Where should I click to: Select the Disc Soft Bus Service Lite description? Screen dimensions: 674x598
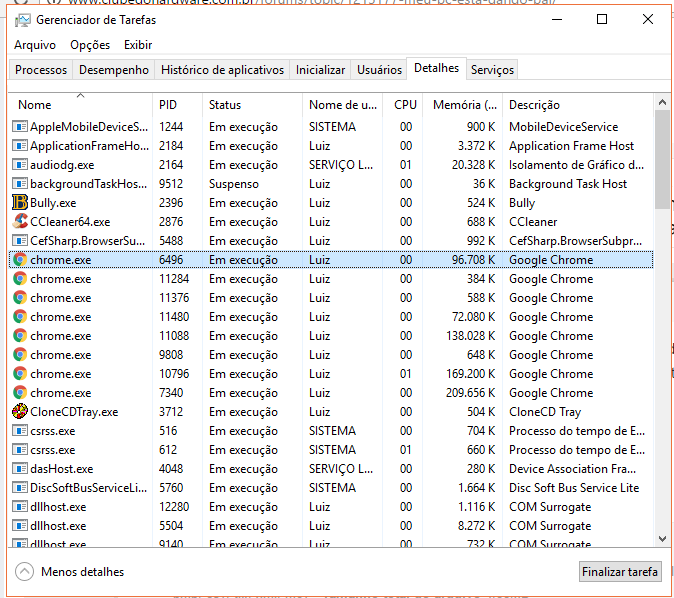[x=574, y=488]
